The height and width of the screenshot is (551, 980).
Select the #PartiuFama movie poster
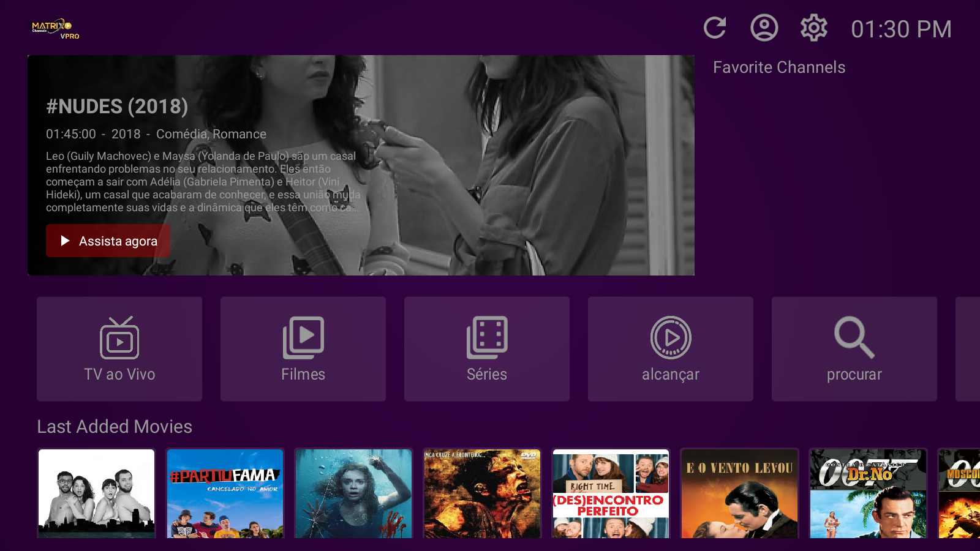(x=225, y=493)
